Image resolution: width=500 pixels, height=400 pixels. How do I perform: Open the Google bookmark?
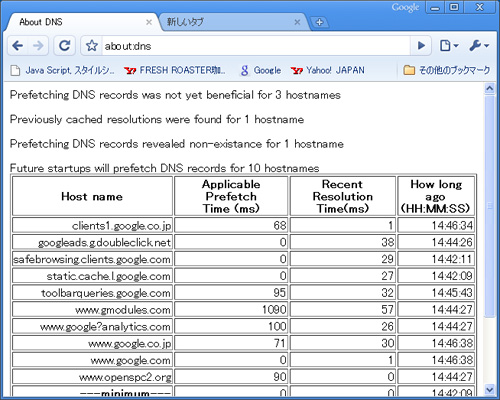pyautogui.click(x=260, y=70)
